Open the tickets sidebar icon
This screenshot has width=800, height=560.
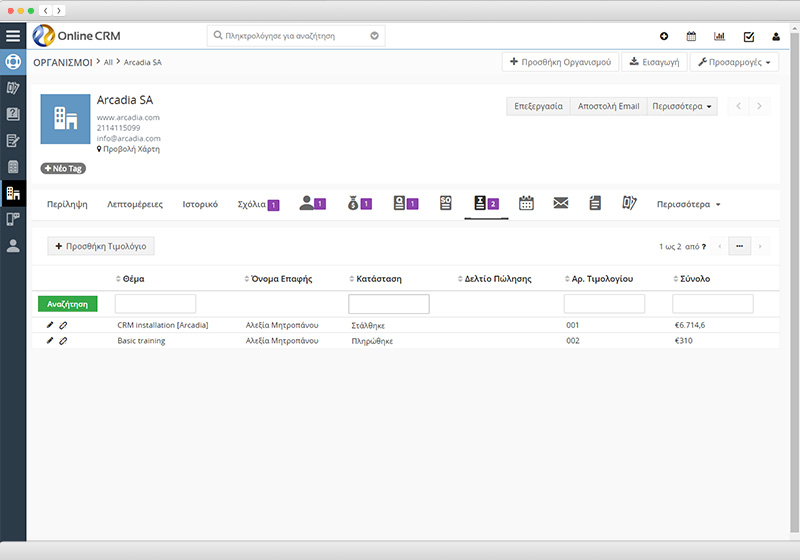click(x=13, y=88)
